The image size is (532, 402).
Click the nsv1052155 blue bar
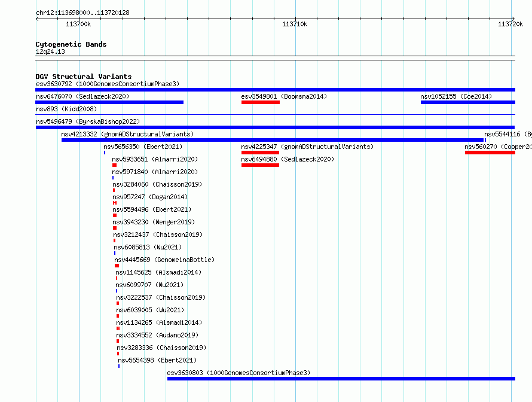[468, 102]
